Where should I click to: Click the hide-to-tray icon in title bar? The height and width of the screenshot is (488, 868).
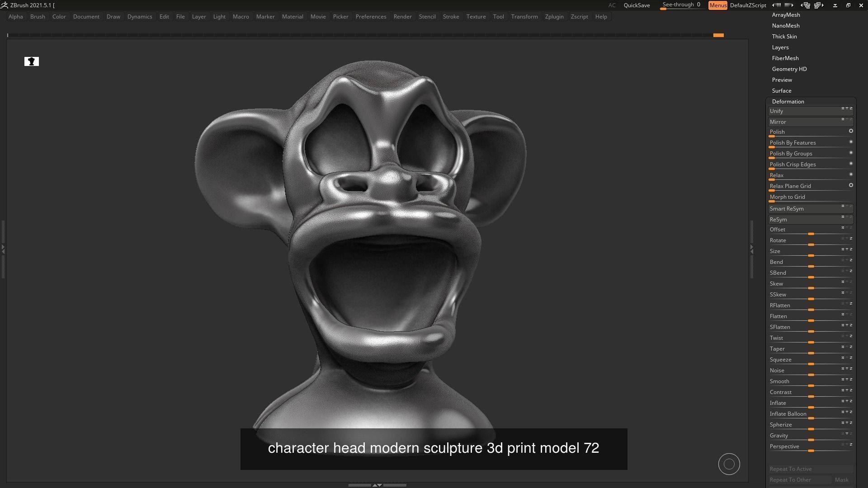point(835,5)
